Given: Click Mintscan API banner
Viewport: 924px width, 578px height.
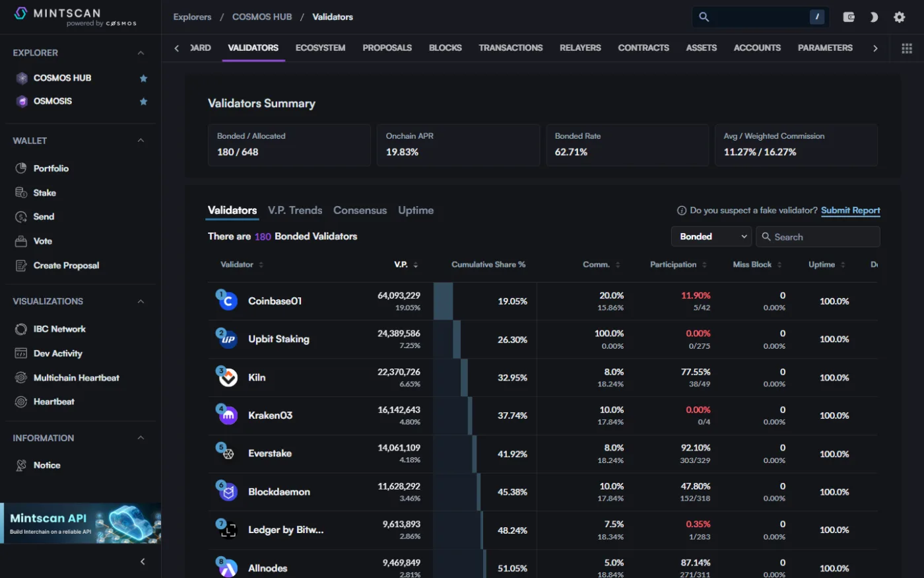Looking at the screenshot, I should pyautogui.click(x=81, y=523).
